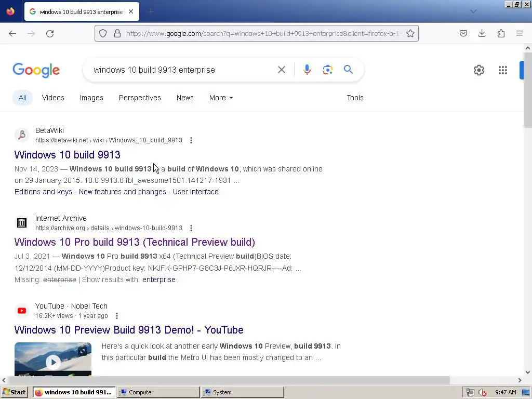Close the Google search results tab
The height and width of the screenshot is (399, 532).
(x=131, y=11)
